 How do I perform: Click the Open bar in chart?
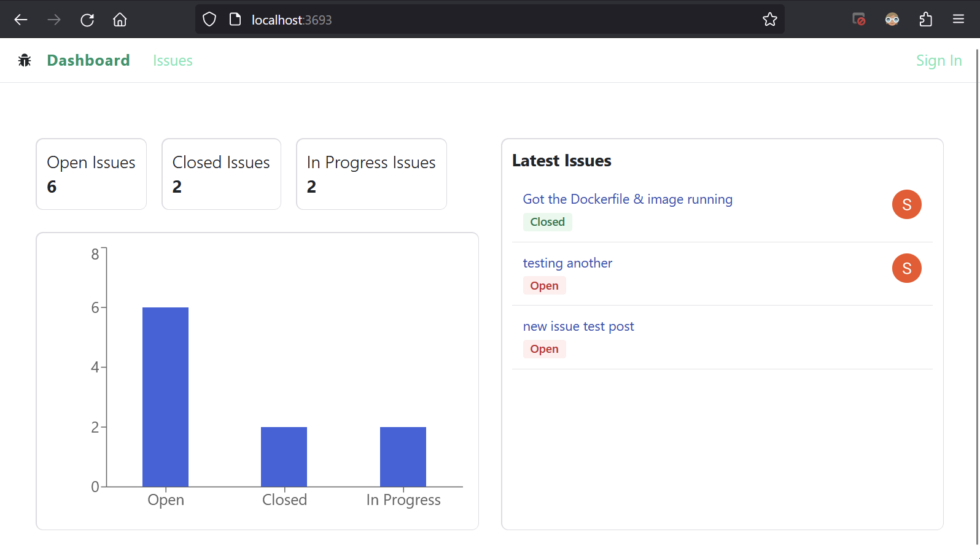[166, 397]
